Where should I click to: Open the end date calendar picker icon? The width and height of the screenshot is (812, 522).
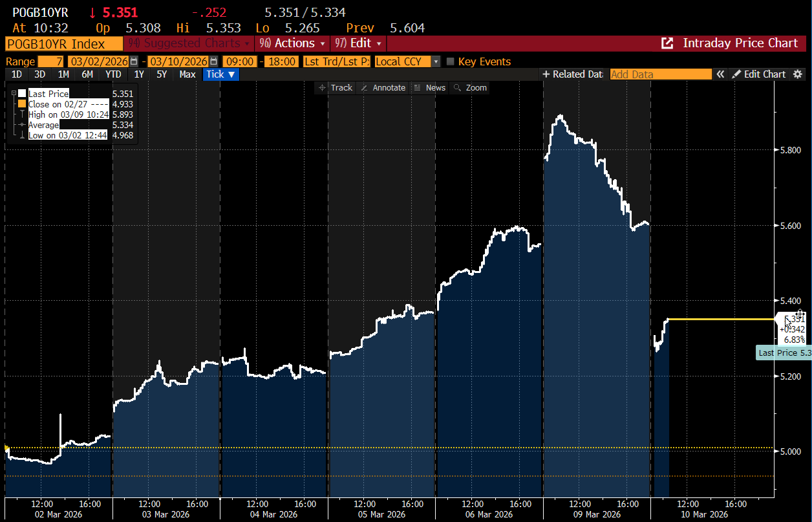coord(213,61)
